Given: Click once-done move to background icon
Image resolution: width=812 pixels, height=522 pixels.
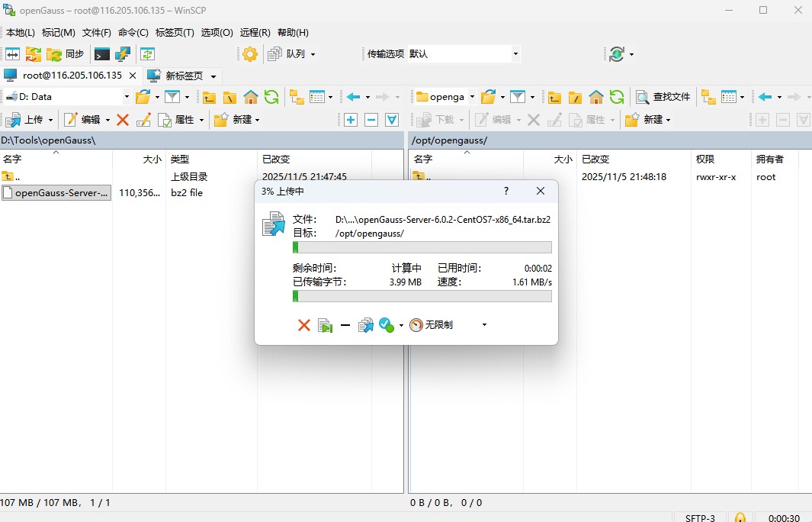Looking at the screenshot, I should [325, 325].
